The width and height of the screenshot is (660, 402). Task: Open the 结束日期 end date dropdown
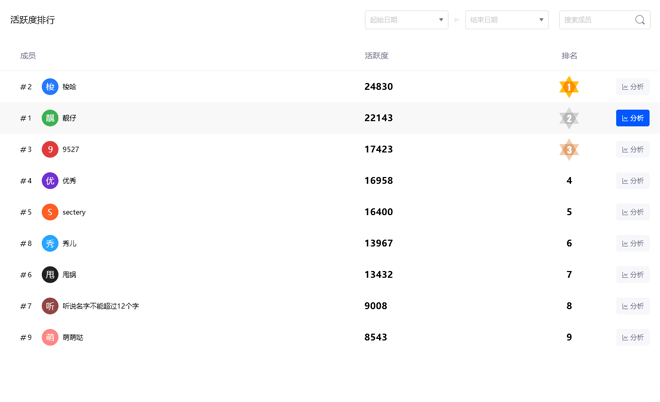point(507,20)
